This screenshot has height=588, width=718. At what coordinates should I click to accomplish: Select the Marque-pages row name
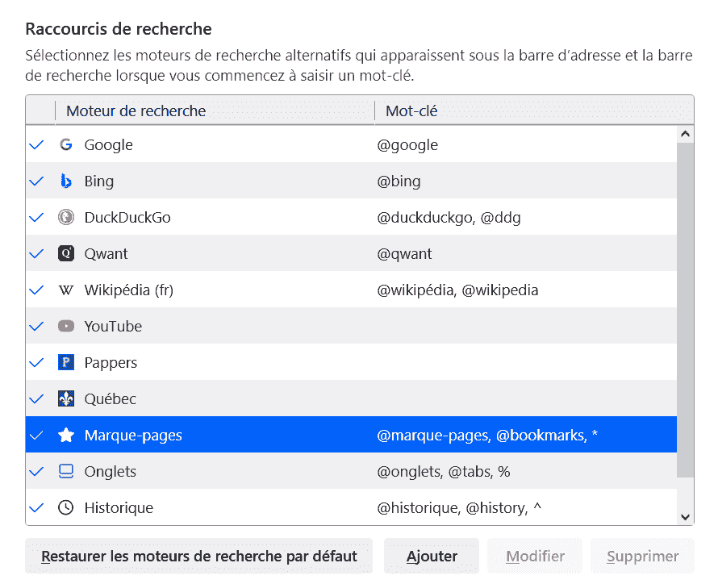(133, 435)
